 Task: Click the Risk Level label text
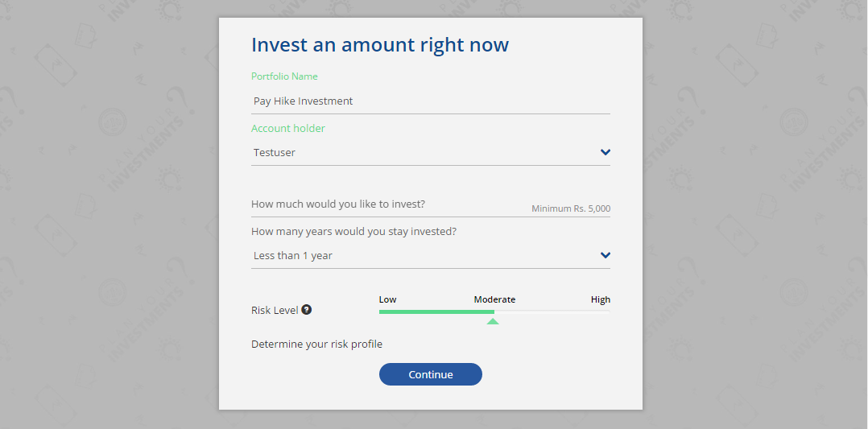pyautogui.click(x=275, y=311)
